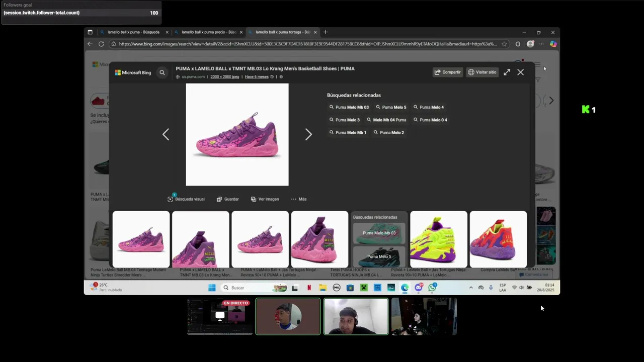Image resolution: width=644 pixels, height=362 pixels.
Task: Open the Edge profile avatar
Action: (530, 44)
